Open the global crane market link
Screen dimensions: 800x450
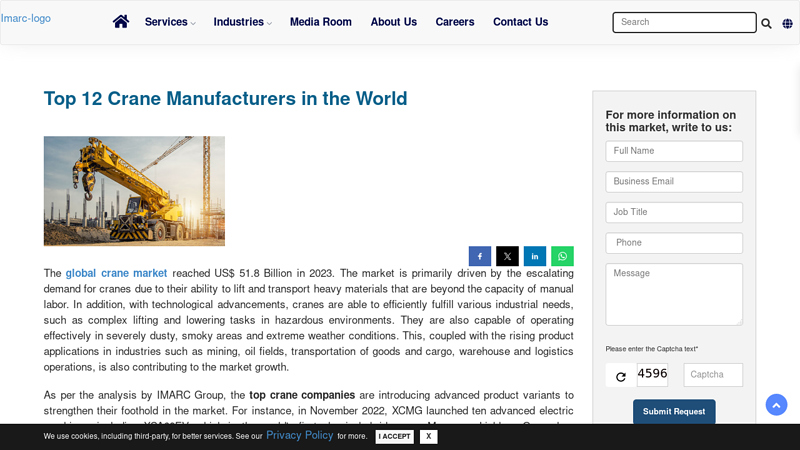[x=116, y=273]
